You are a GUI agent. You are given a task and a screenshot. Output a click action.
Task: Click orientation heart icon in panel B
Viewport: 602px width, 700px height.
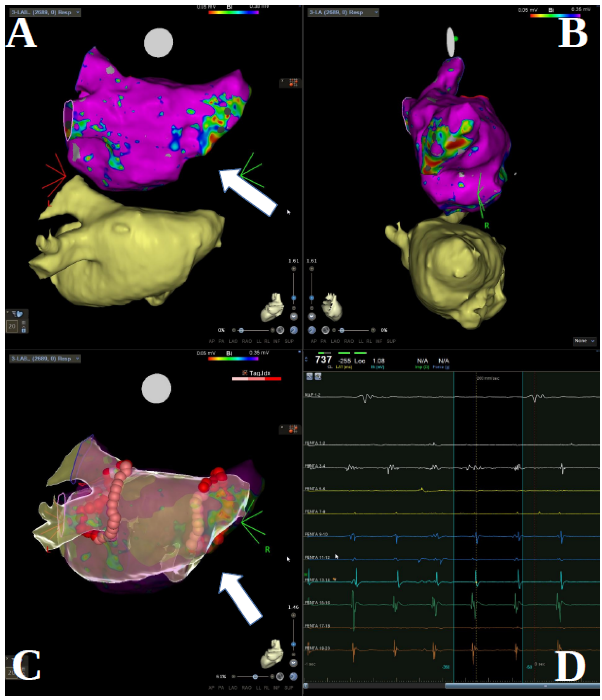pos(333,307)
